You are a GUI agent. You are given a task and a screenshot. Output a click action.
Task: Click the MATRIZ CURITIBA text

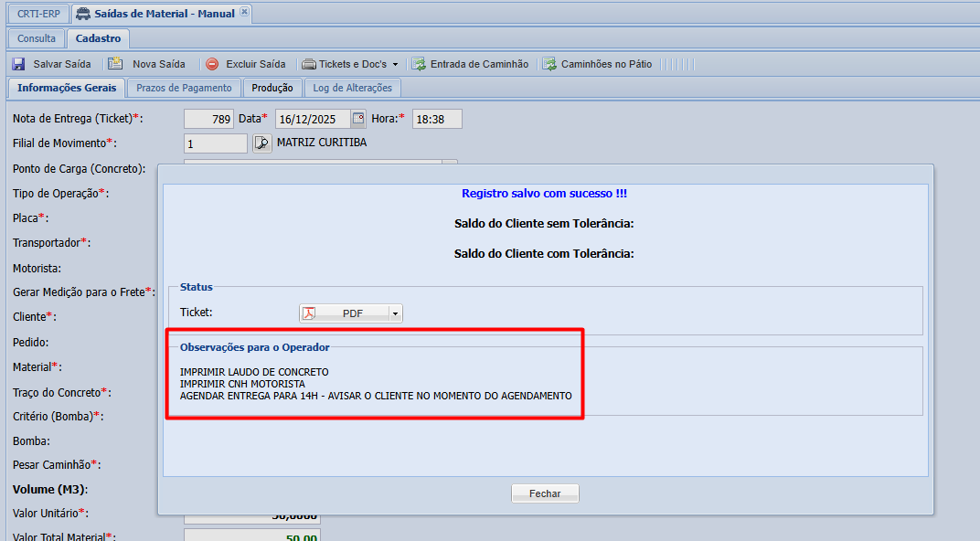click(322, 143)
